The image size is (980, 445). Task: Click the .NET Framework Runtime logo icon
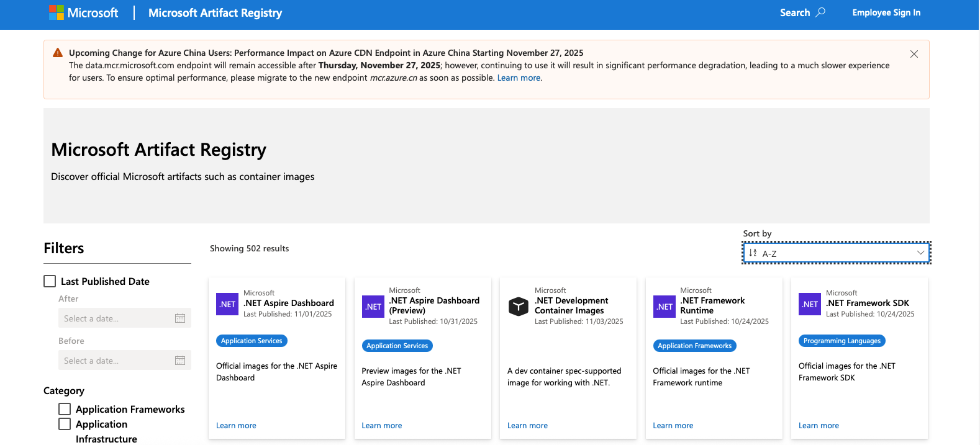(x=665, y=307)
